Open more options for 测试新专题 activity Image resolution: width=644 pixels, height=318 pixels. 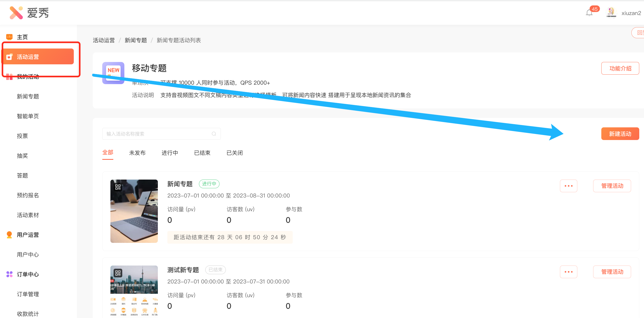568,272
